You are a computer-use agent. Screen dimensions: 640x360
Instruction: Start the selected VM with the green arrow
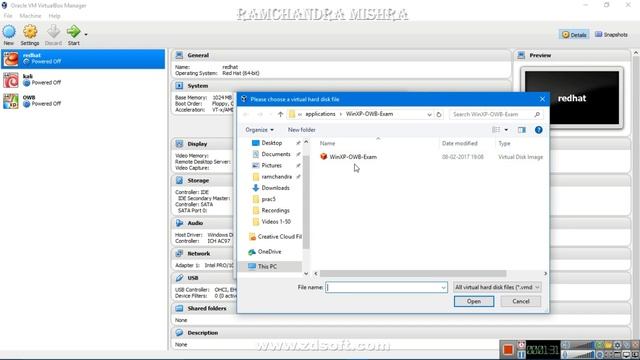[x=73, y=31]
